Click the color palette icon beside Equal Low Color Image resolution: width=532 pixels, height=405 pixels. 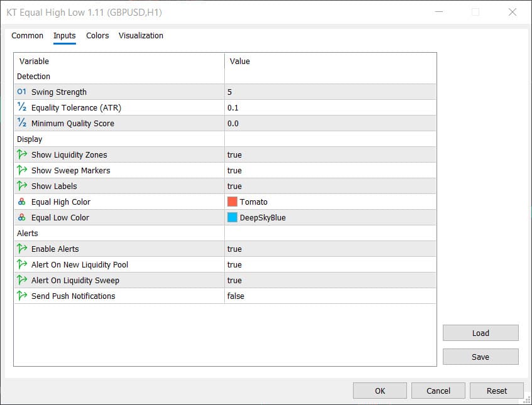(x=22, y=217)
